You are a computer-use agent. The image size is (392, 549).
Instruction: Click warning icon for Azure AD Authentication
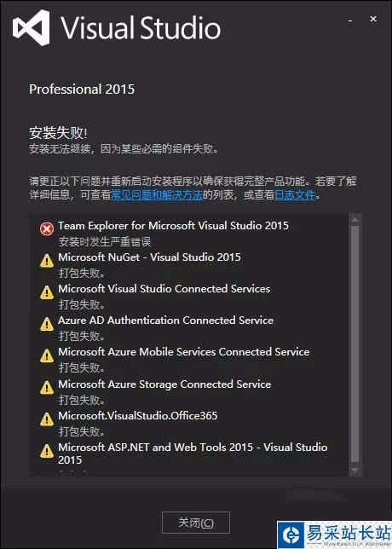[47, 324]
